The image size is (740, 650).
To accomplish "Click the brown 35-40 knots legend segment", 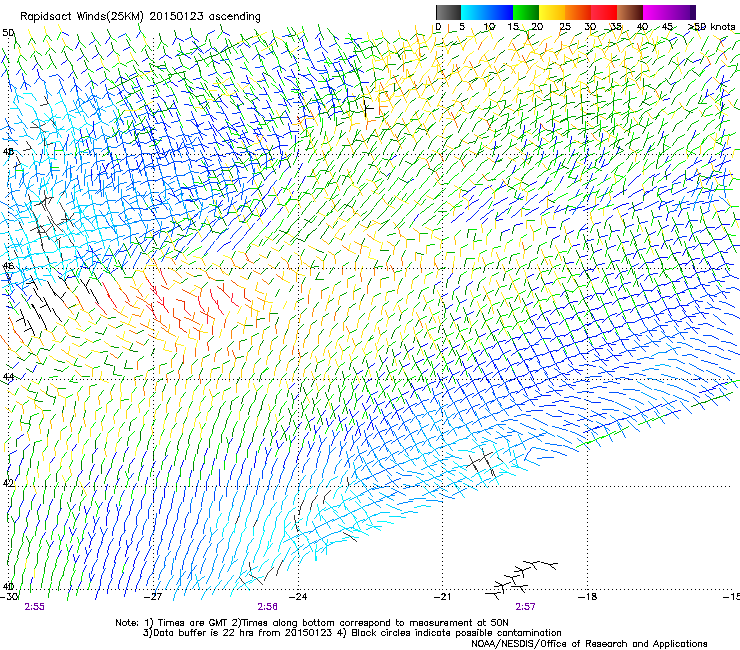I will pos(630,12).
